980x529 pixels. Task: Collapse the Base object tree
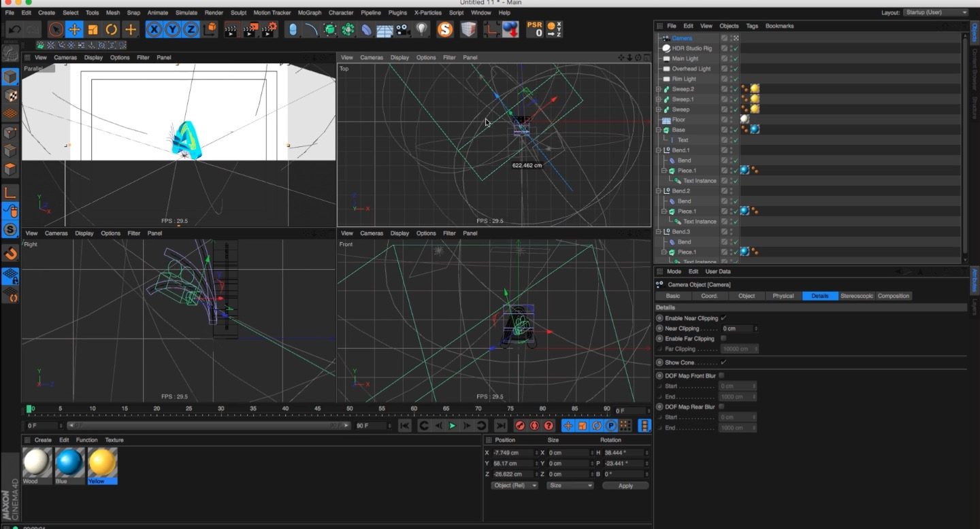pyautogui.click(x=658, y=130)
